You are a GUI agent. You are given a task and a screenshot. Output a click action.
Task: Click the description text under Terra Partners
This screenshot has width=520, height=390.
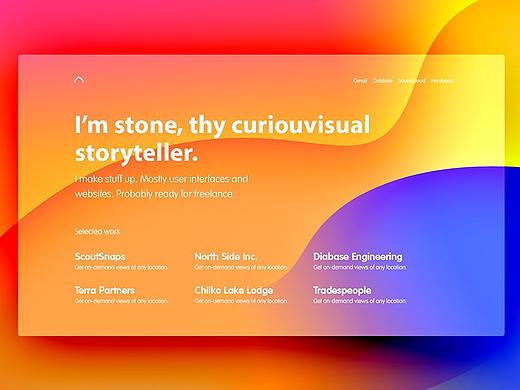121,301
